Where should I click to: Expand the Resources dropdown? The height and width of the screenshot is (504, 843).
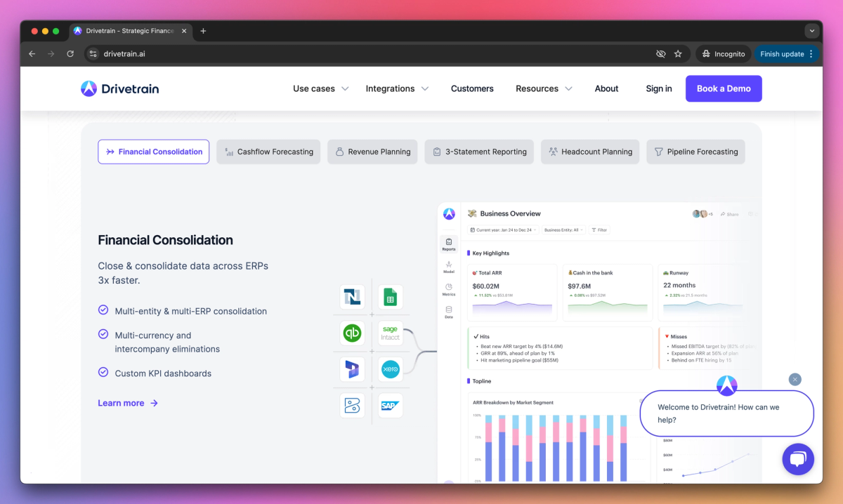[544, 88]
